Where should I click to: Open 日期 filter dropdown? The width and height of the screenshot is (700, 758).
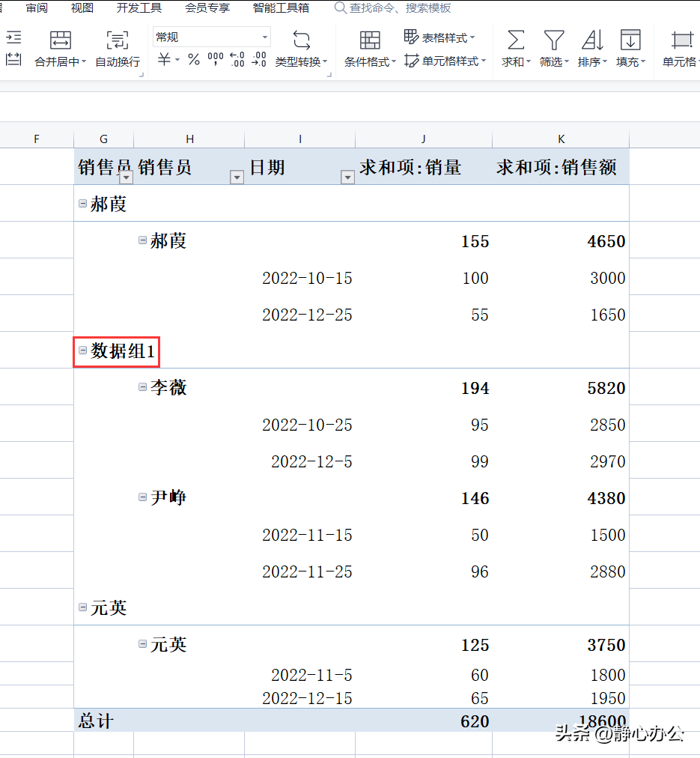tap(347, 178)
